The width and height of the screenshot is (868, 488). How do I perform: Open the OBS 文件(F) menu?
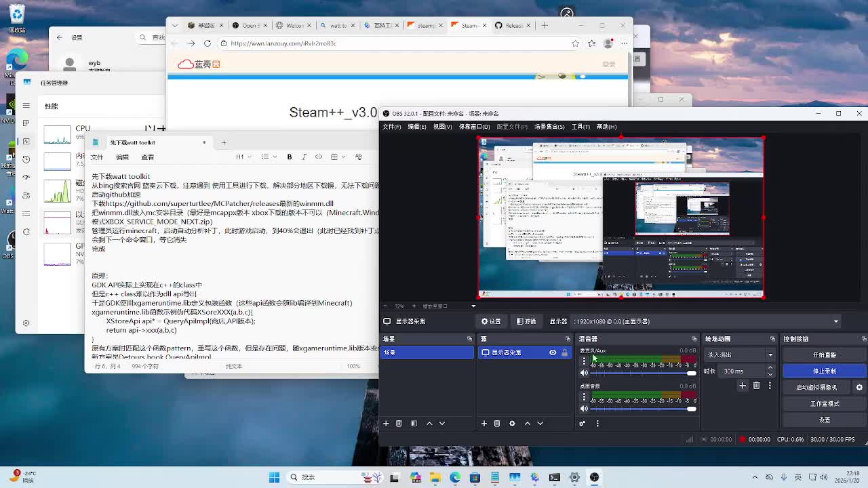click(x=391, y=127)
